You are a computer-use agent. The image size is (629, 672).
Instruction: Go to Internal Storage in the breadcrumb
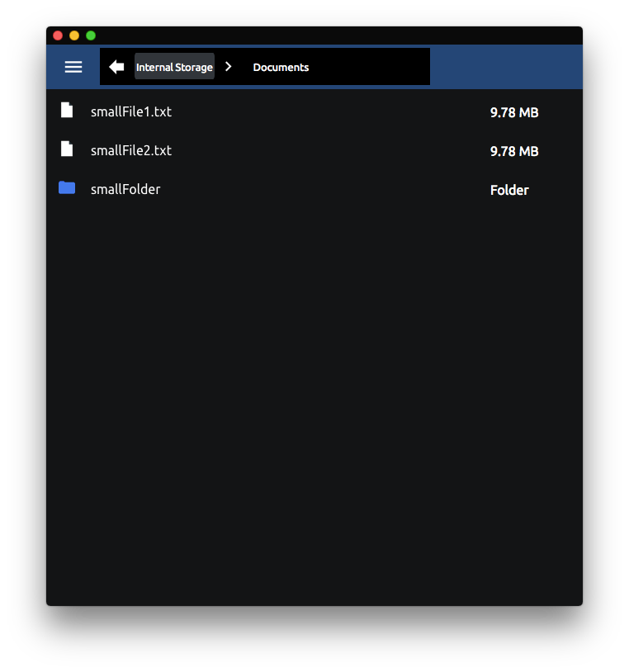tap(174, 67)
